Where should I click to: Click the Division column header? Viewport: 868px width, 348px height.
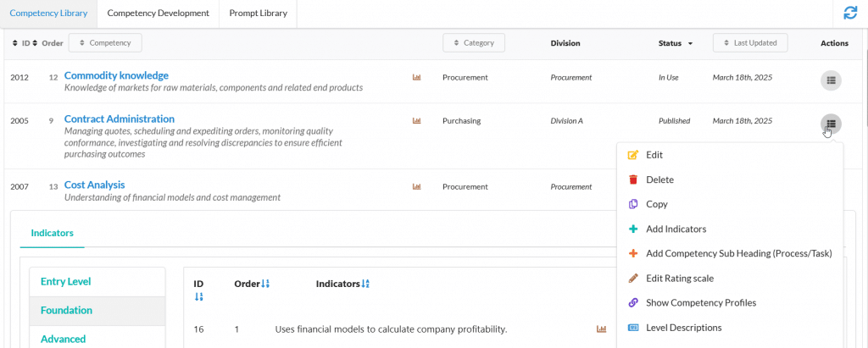(565, 43)
